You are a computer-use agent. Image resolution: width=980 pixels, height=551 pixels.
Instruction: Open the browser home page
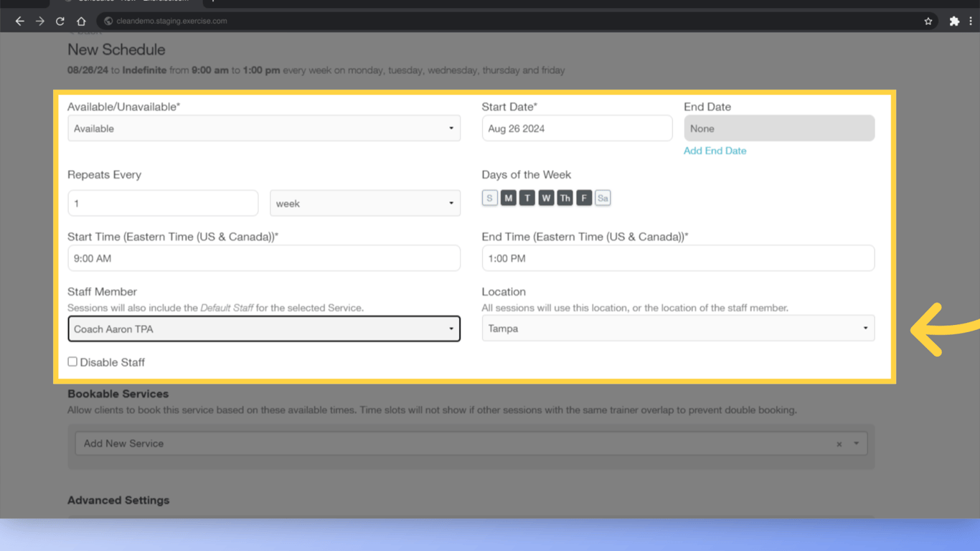click(x=80, y=20)
